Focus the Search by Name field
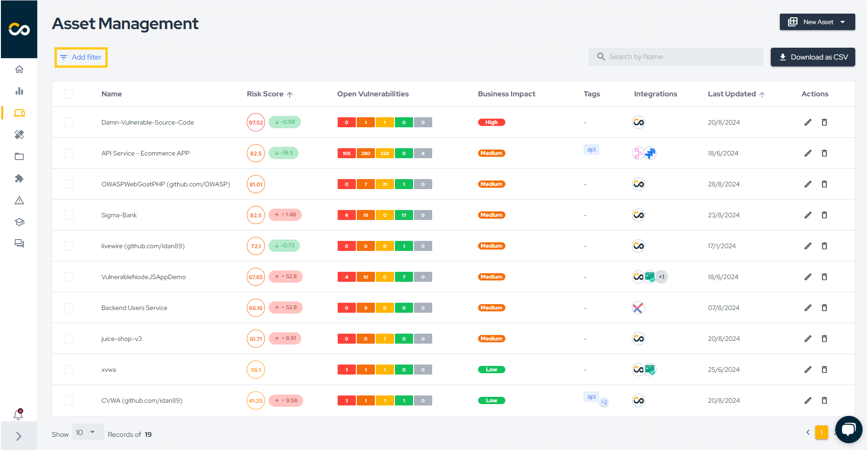The width and height of the screenshot is (868, 450). 676,57
